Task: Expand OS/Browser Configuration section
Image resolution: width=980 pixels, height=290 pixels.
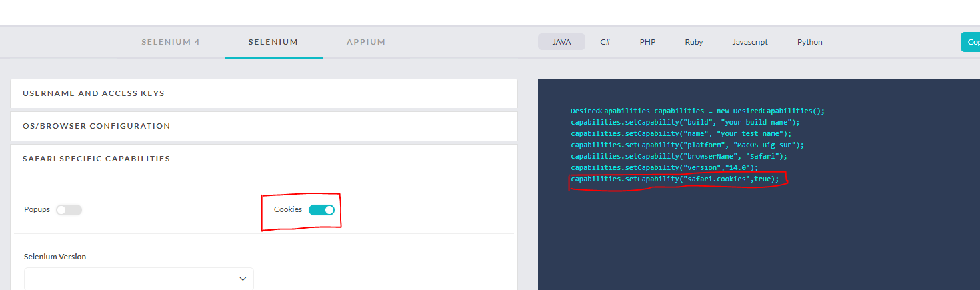Action: [x=264, y=126]
